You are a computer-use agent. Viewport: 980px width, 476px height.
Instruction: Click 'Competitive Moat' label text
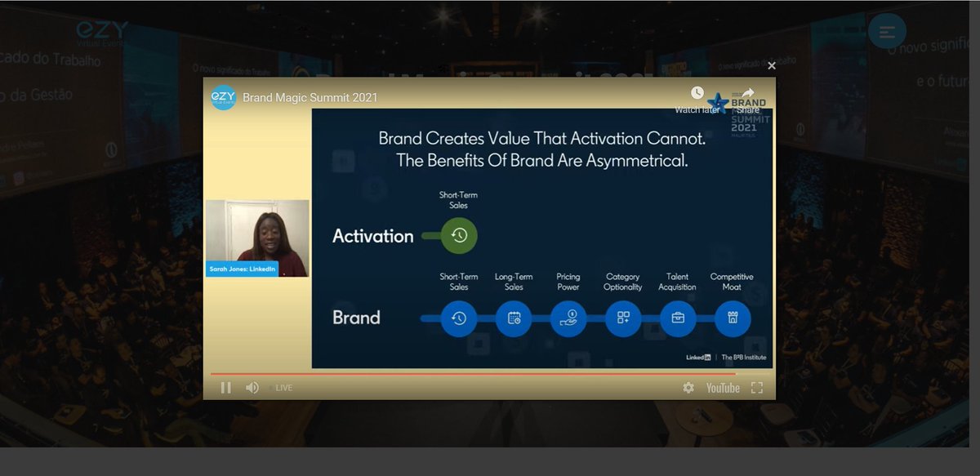732,282
